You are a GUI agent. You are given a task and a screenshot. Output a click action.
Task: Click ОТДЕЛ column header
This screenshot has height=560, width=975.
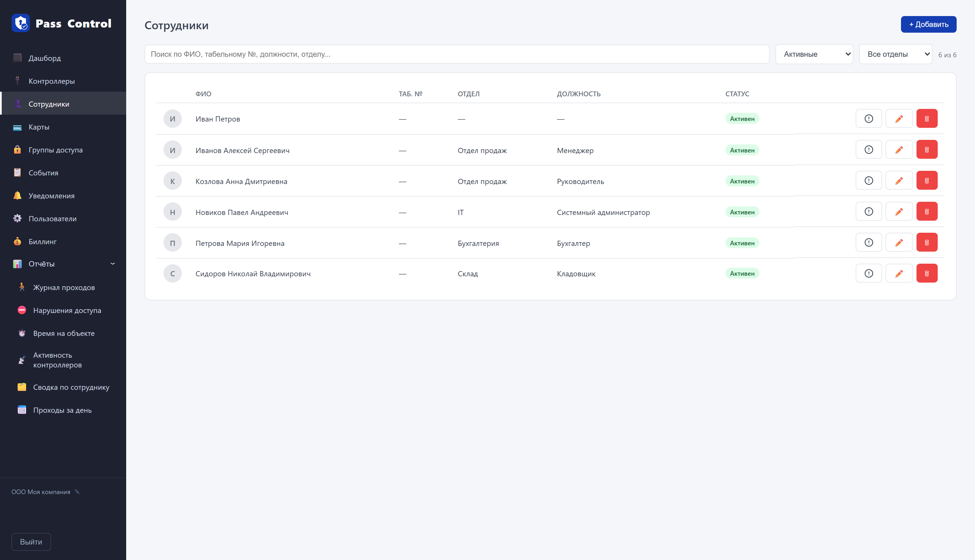click(x=468, y=94)
